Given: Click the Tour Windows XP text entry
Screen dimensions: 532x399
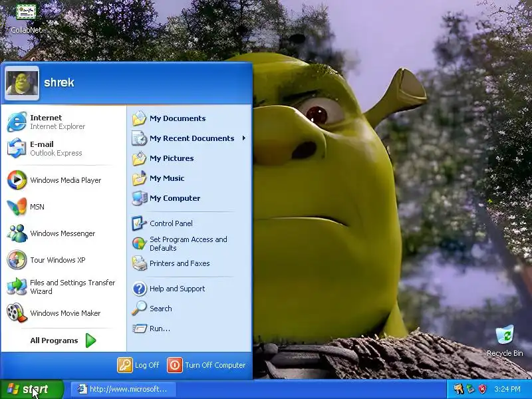Looking at the screenshot, I should 58,260.
